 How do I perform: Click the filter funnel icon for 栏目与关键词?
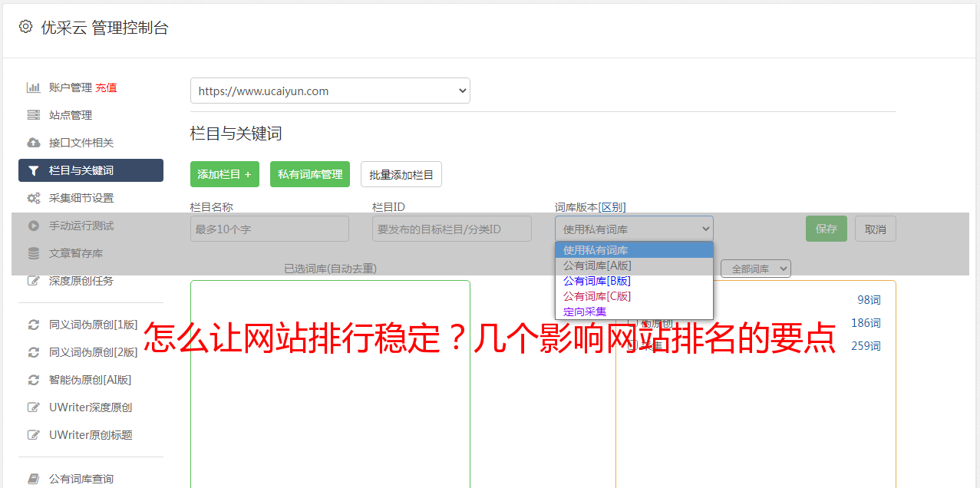34,170
